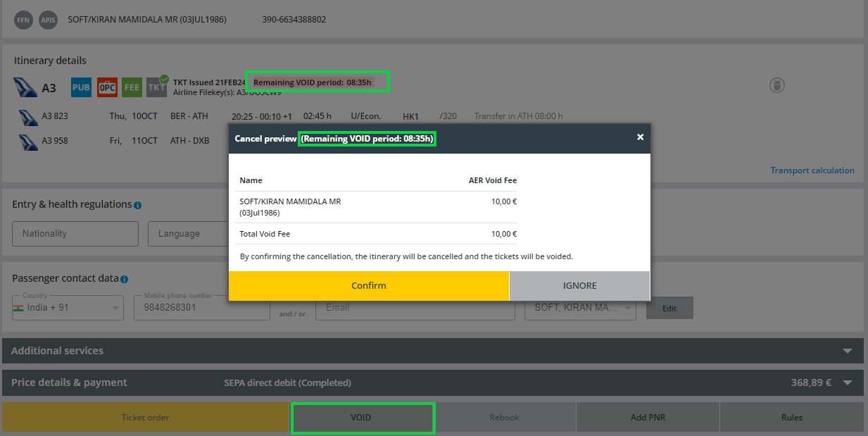
Task: Click the TKT ticket issued badge
Action: (x=156, y=87)
